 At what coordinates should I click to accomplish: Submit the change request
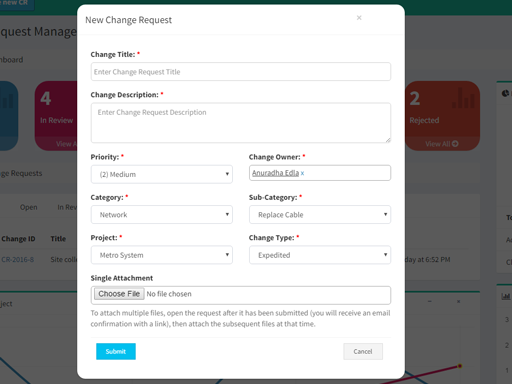116,351
